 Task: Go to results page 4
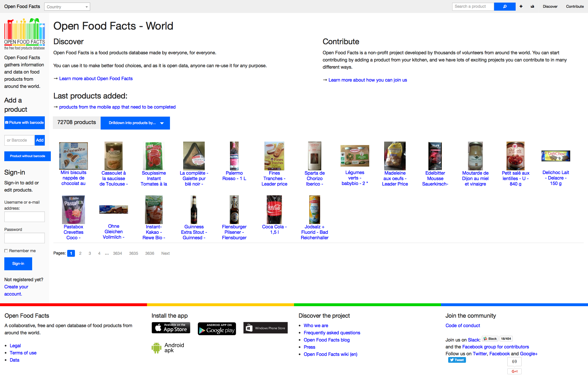coord(99,253)
